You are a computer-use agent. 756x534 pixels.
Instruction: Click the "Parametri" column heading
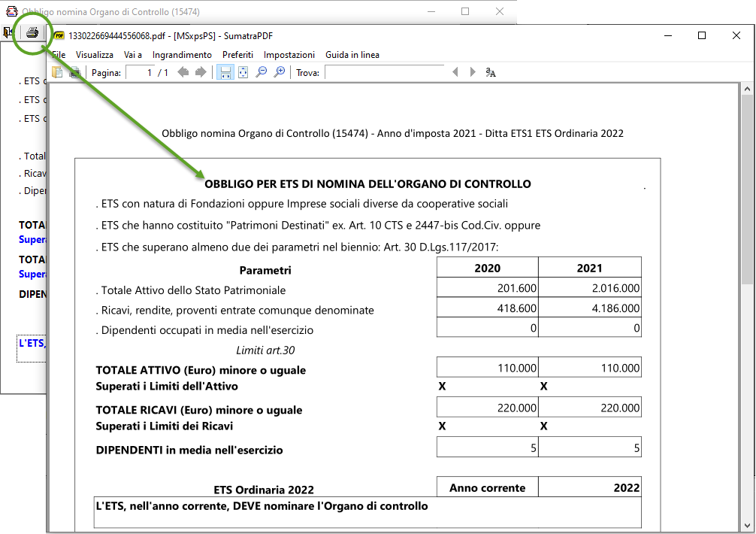pos(265,270)
